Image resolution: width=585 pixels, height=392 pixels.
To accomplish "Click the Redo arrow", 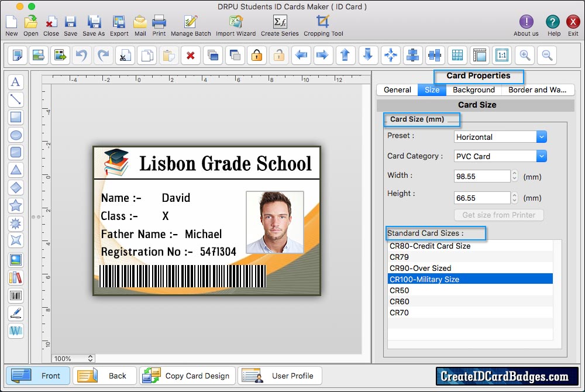I will (103, 55).
